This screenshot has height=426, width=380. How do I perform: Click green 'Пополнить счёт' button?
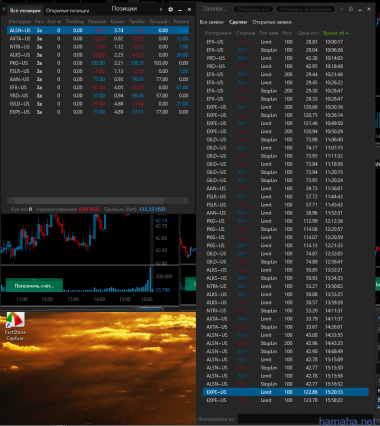coord(34,286)
